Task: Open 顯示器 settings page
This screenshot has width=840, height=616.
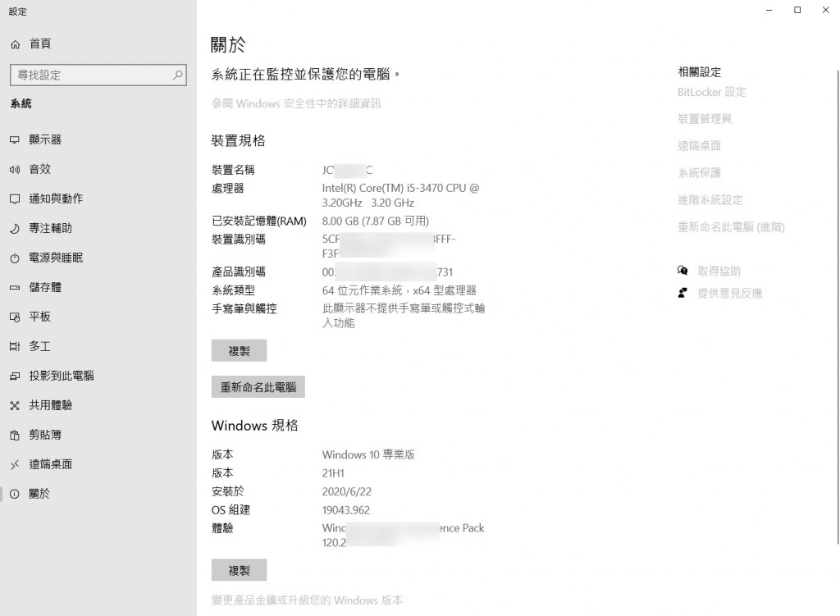Action: (x=98, y=139)
